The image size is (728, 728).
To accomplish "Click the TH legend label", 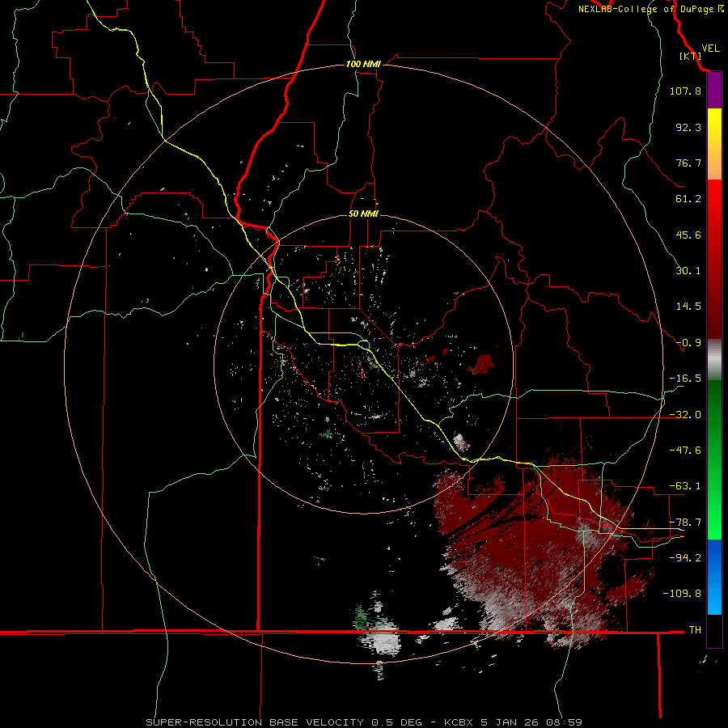I will [x=695, y=630].
